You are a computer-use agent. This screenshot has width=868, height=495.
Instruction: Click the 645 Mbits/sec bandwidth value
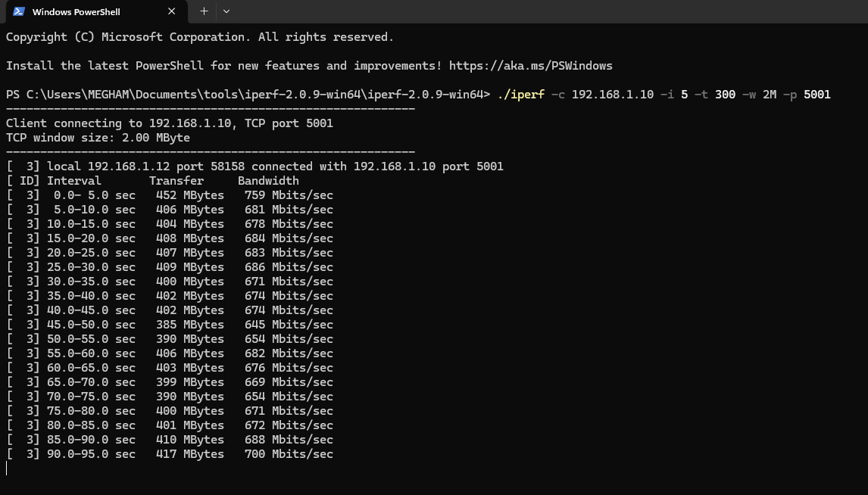pos(289,325)
